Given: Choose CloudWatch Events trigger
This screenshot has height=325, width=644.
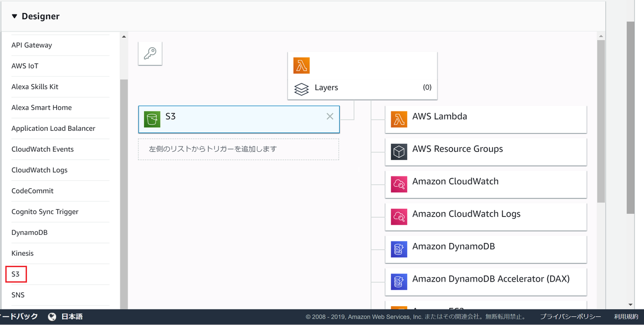Looking at the screenshot, I should coord(42,150).
